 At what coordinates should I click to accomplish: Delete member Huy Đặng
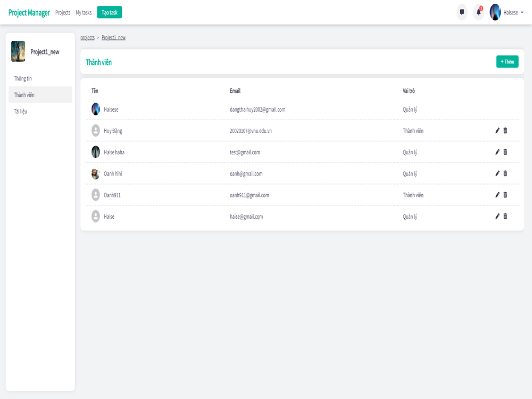pos(505,131)
